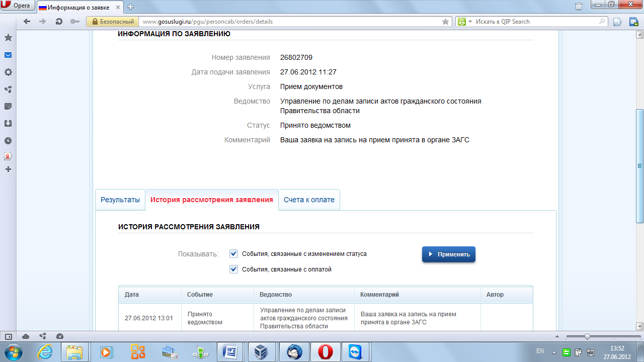
Task: Click the QIP Search input field
Action: pyautogui.click(x=536, y=22)
